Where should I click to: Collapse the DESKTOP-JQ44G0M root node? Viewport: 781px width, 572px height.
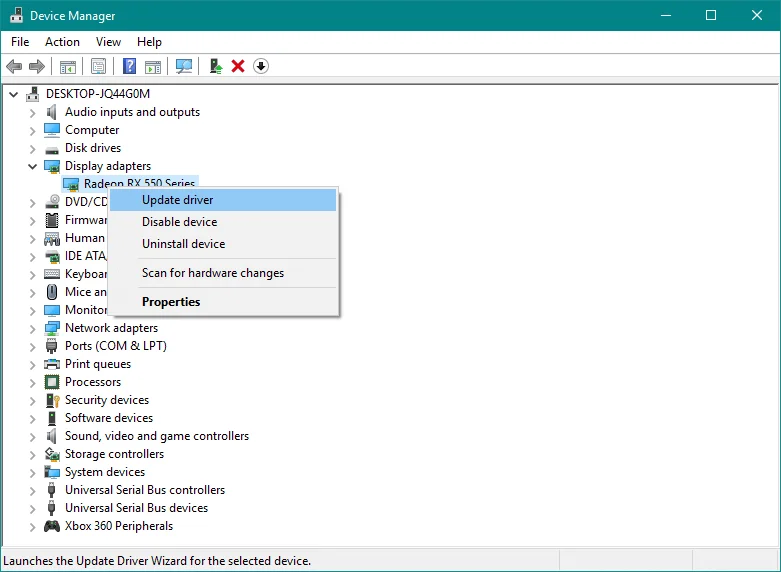tap(13, 94)
